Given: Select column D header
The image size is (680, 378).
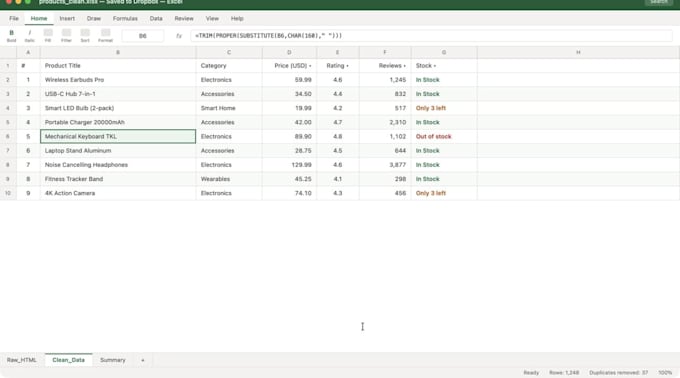Looking at the screenshot, I should click(x=289, y=52).
